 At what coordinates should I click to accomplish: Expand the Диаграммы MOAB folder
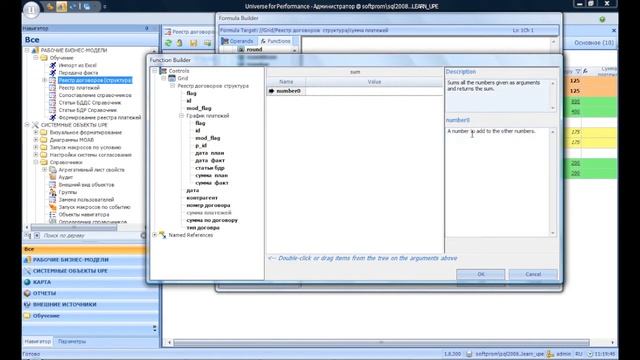click(36, 140)
